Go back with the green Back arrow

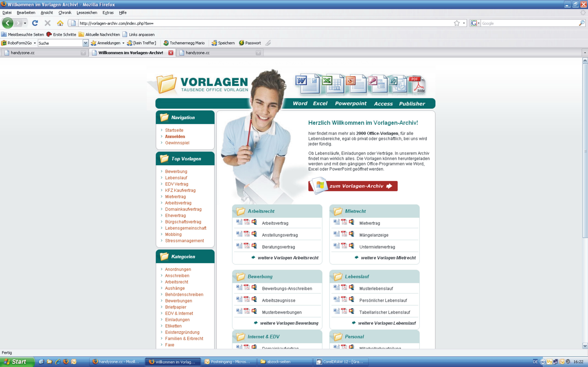8,23
